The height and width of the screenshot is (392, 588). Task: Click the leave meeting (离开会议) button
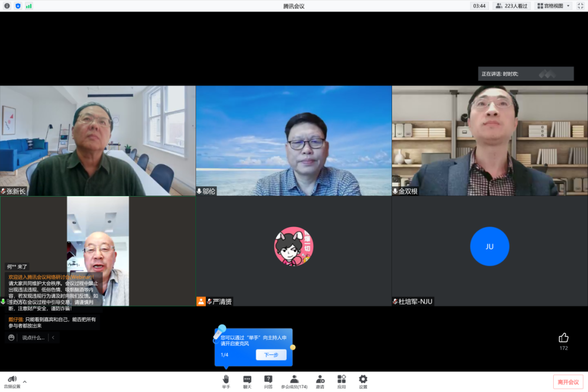(x=568, y=382)
